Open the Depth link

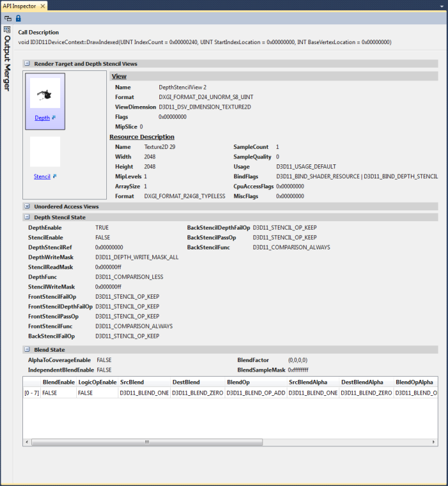click(42, 118)
